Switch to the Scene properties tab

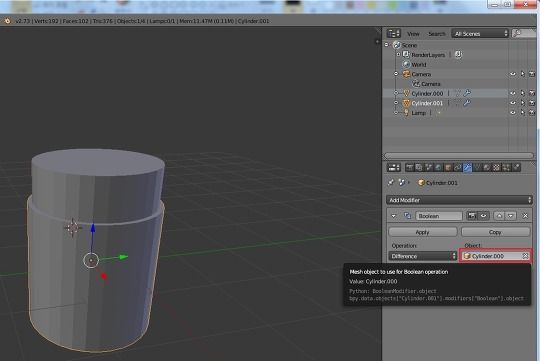point(428,167)
